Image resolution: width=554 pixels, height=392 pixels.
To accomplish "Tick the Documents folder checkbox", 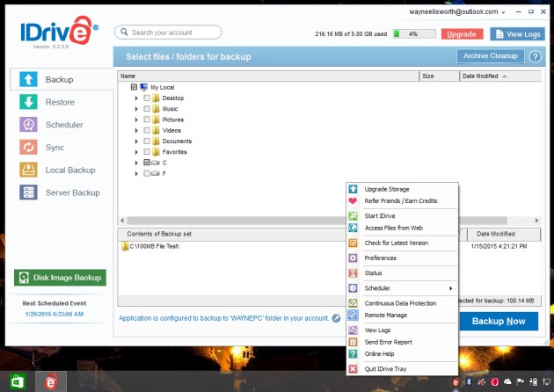I will click(147, 141).
